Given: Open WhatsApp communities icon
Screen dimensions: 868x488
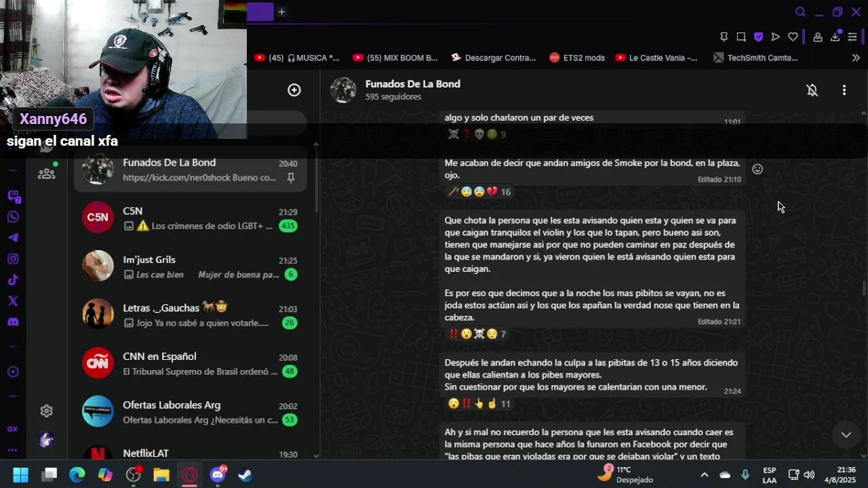Looking at the screenshot, I should click(x=46, y=174).
